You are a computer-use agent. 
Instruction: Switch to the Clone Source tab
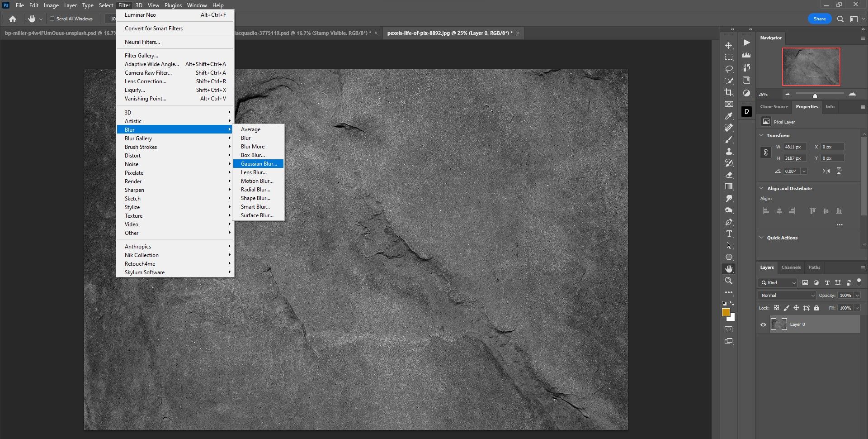774,107
